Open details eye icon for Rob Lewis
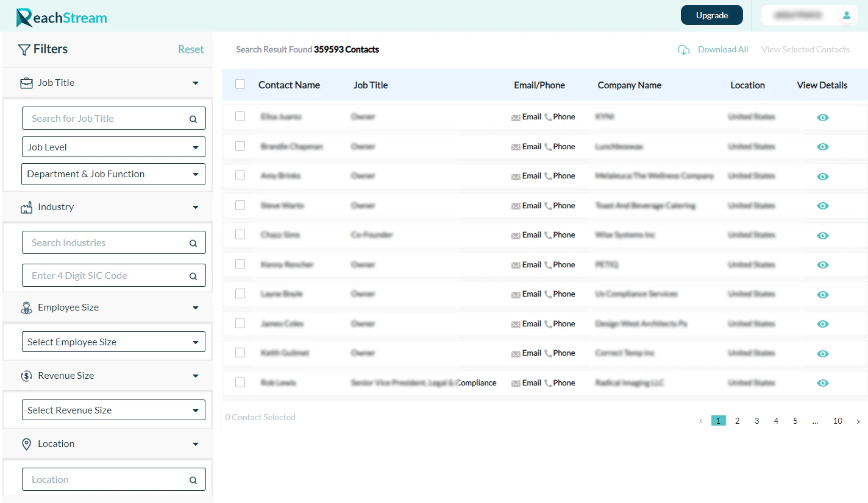The width and height of the screenshot is (868, 503). 823,383
